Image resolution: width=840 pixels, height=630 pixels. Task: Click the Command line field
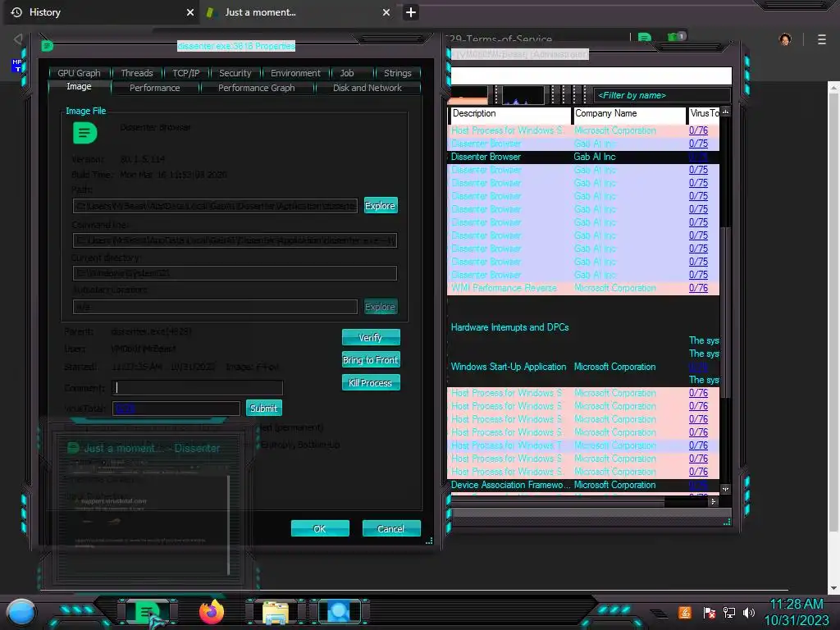click(235, 240)
